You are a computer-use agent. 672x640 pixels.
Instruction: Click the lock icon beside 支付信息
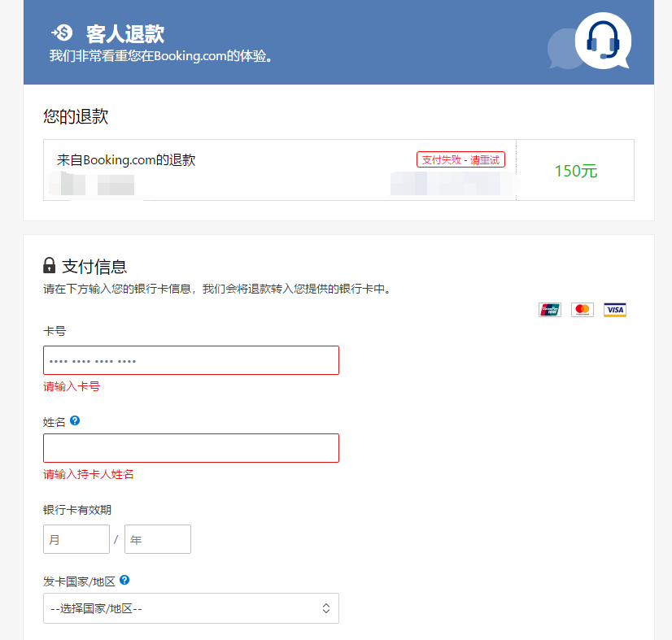tap(50, 266)
